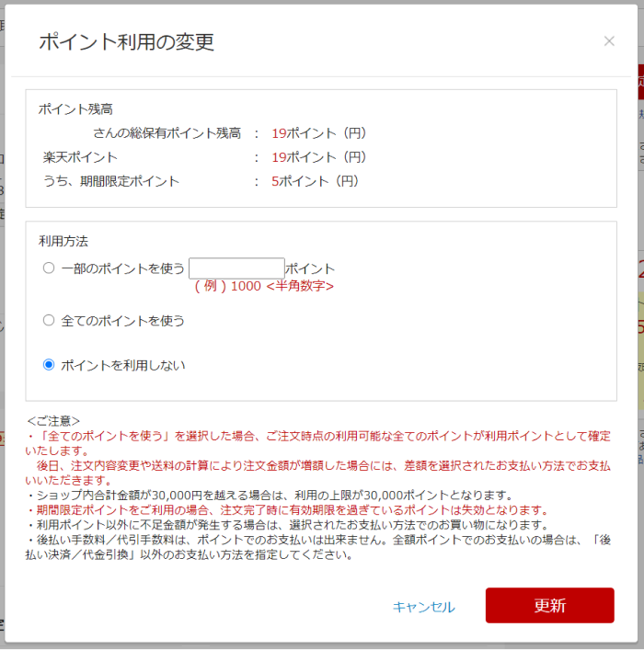
Task: Click the ショップ内合計金額が30,000円 notice line
Action: [x=270, y=496]
